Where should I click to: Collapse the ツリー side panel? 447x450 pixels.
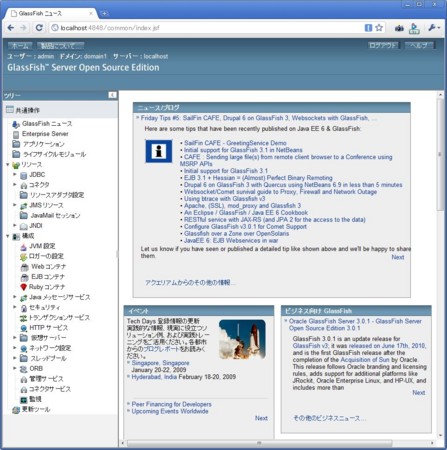(x=112, y=95)
